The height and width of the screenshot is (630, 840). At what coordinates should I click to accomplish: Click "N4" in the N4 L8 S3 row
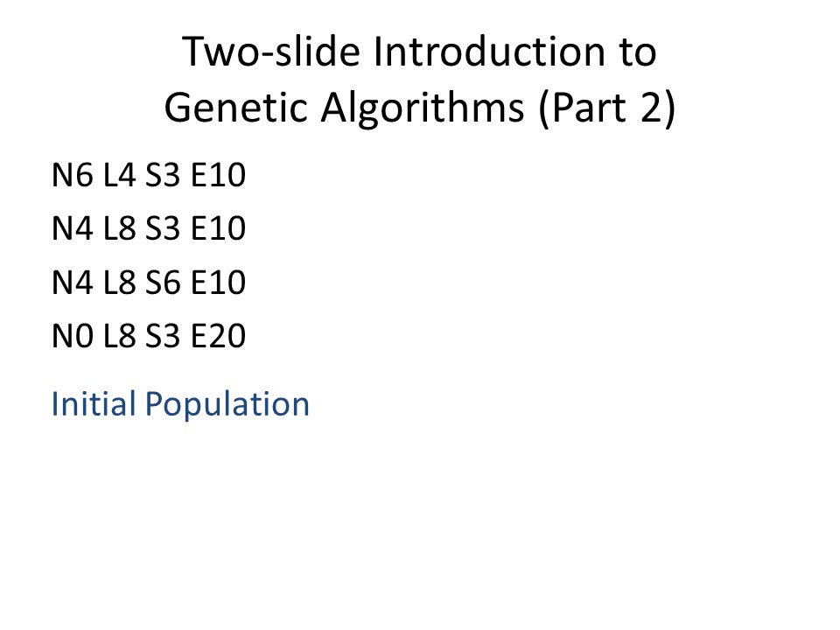pyautogui.click(x=73, y=228)
